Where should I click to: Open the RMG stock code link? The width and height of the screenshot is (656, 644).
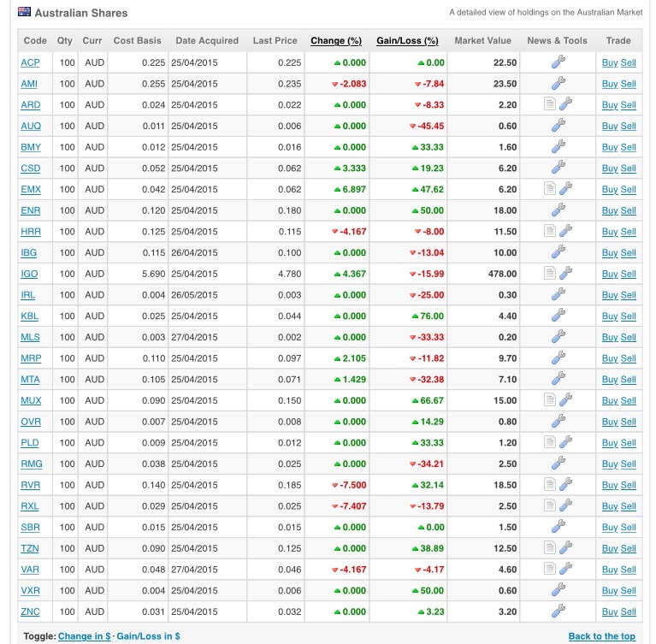click(x=32, y=464)
